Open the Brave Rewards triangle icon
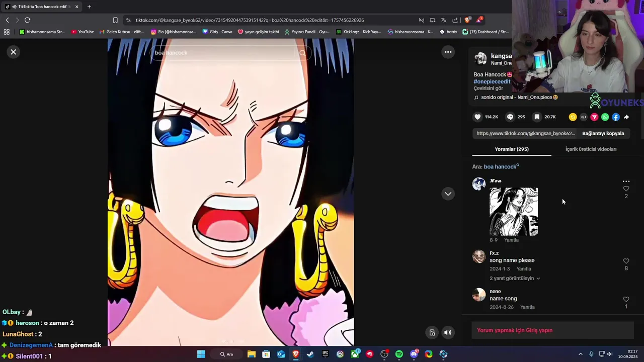The width and height of the screenshot is (644, 362). (x=479, y=20)
